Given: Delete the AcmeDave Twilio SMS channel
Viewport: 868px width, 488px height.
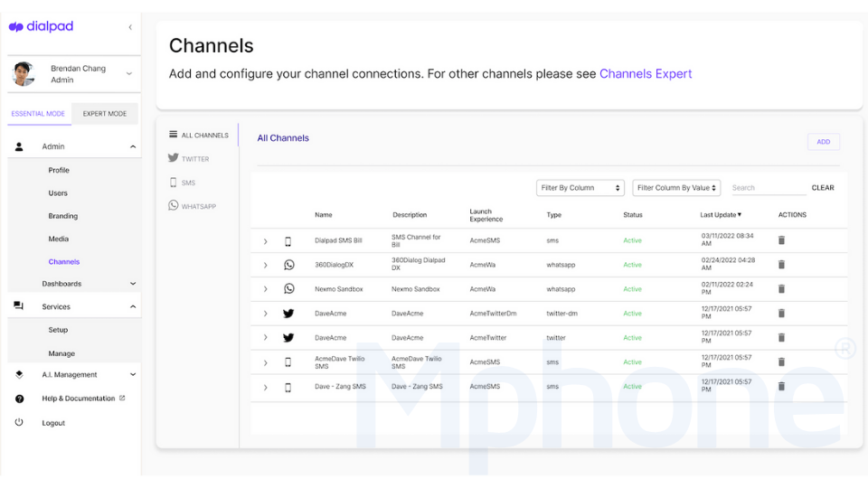Looking at the screenshot, I should (x=781, y=361).
